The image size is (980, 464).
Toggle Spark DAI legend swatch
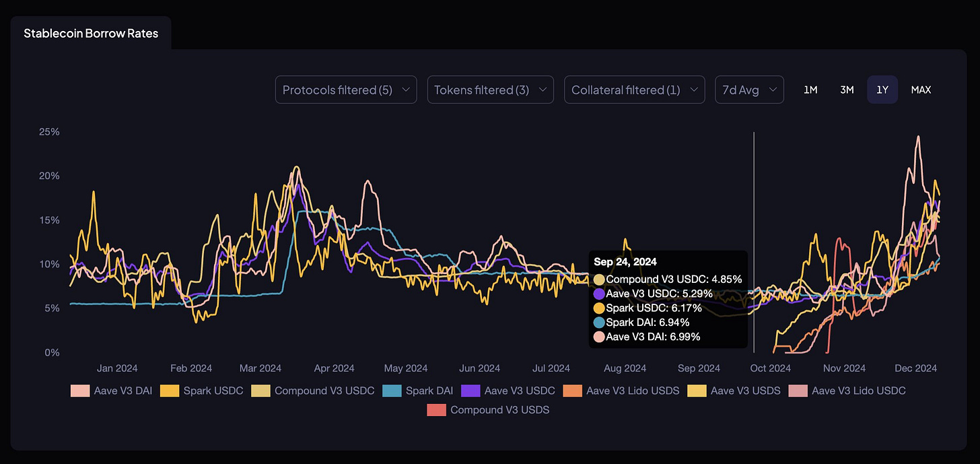[x=392, y=391]
